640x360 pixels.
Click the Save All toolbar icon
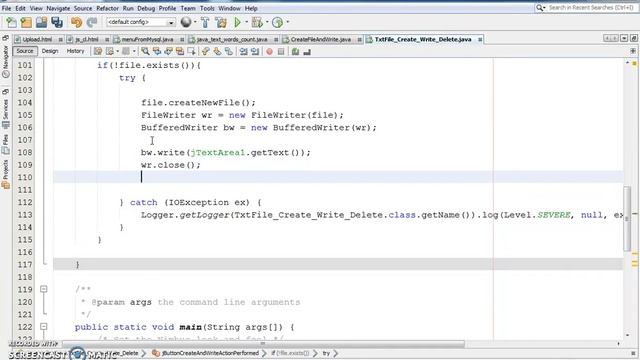coord(57,22)
